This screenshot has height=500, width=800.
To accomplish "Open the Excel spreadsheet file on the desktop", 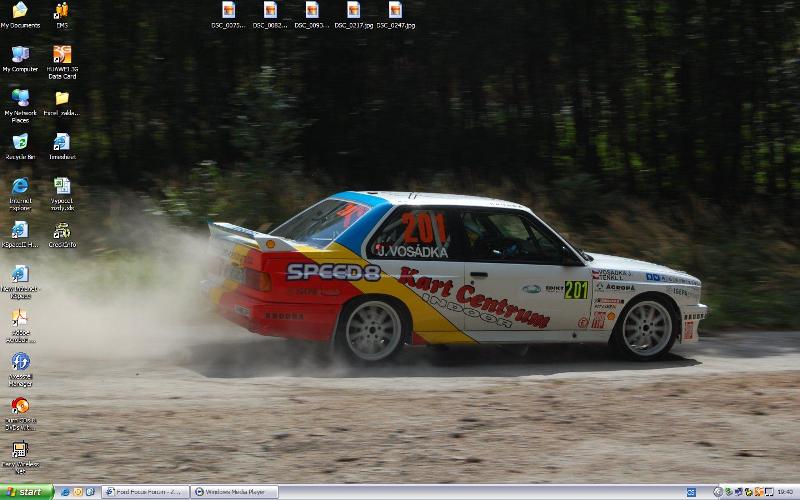I will point(62,187).
